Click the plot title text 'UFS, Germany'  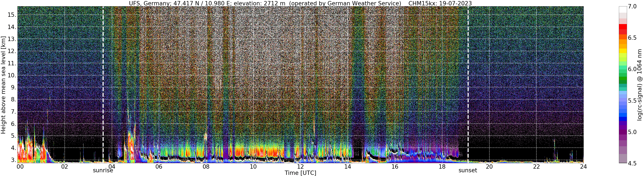[x=150, y=3]
